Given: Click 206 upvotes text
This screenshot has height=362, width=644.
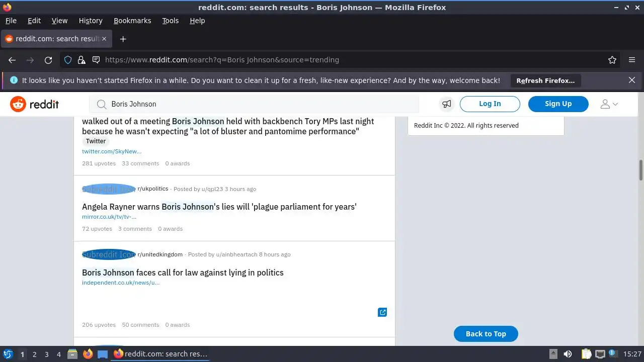Looking at the screenshot, I should tap(99, 325).
